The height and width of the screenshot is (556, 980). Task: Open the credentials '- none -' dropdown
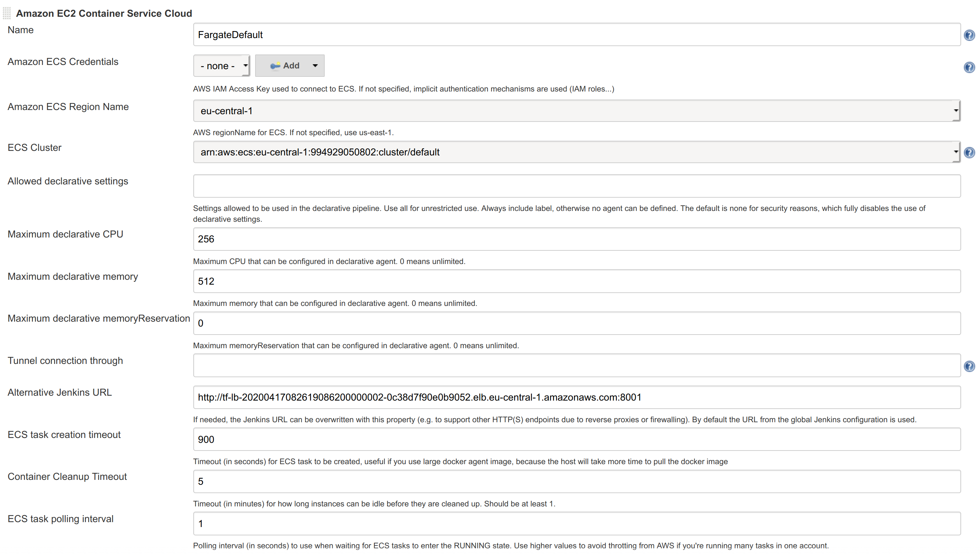222,66
